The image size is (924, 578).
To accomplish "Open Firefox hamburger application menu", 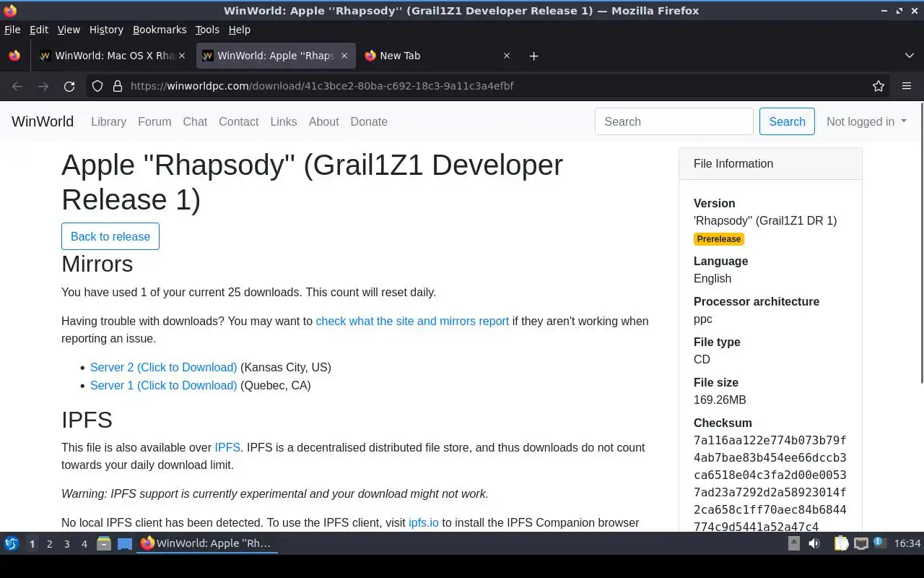I will coord(907,86).
